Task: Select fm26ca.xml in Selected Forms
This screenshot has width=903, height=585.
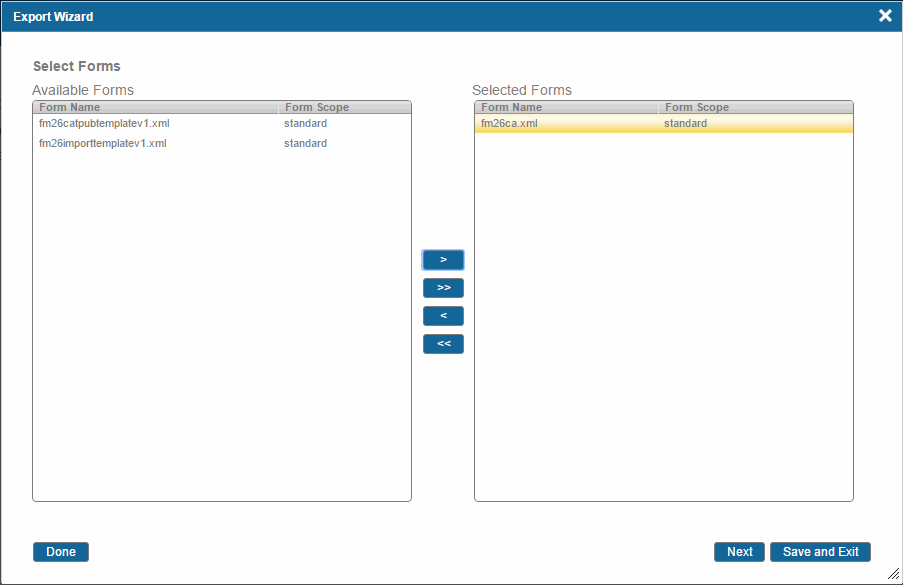Action: 663,123
